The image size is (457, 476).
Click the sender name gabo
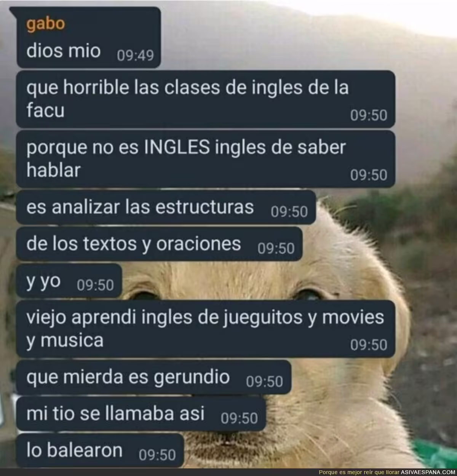(45, 24)
